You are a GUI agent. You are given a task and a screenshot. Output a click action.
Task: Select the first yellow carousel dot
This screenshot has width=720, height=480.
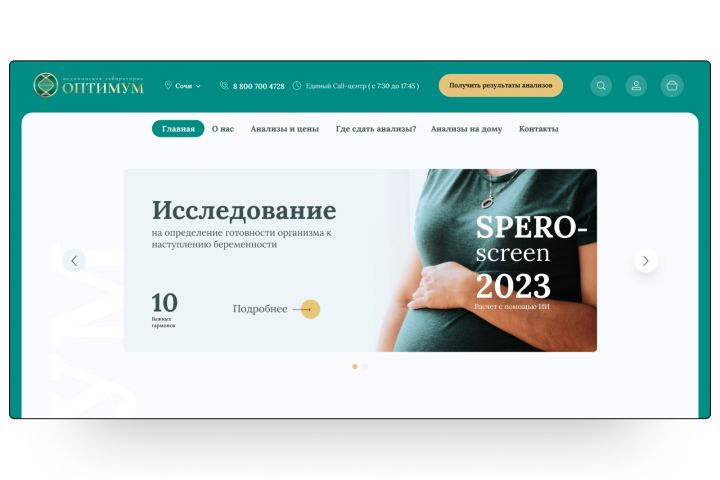pyautogui.click(x=354, y=367)
